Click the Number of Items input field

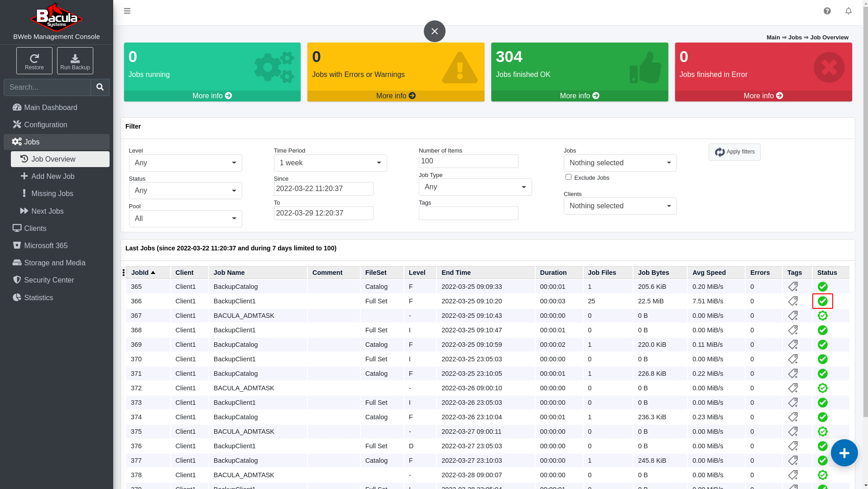pos(469,161)
